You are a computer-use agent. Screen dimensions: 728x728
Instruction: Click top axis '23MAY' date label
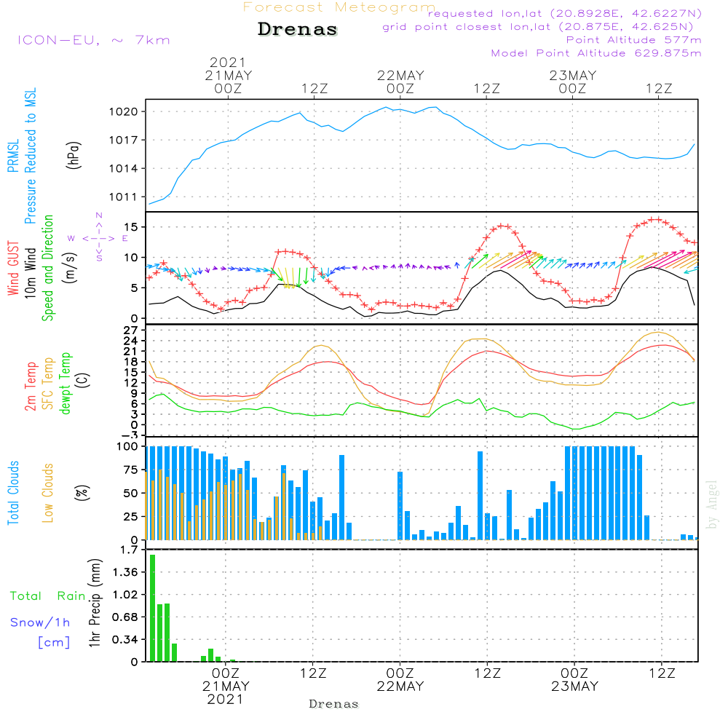click(573, 75)
